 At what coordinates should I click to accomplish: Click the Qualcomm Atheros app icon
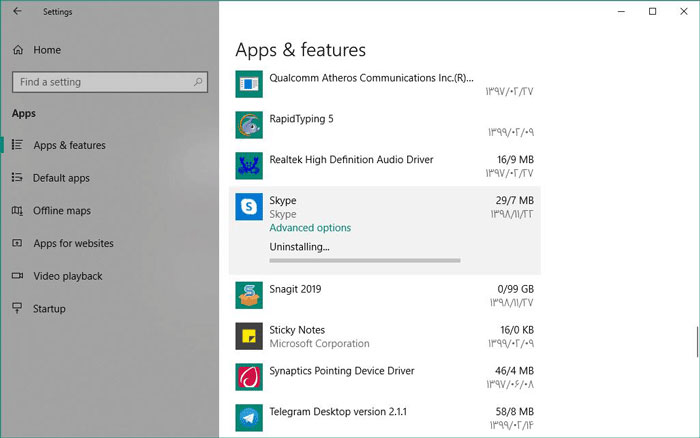249,84
